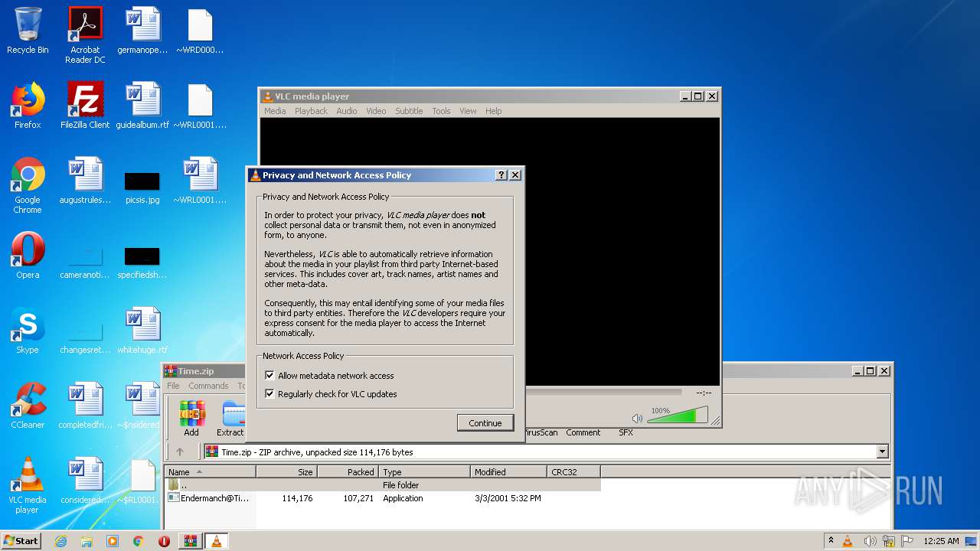Go up one folder in WinRAR
The width and height of the screenshot is (980, 551).
(x=180, y=452)
